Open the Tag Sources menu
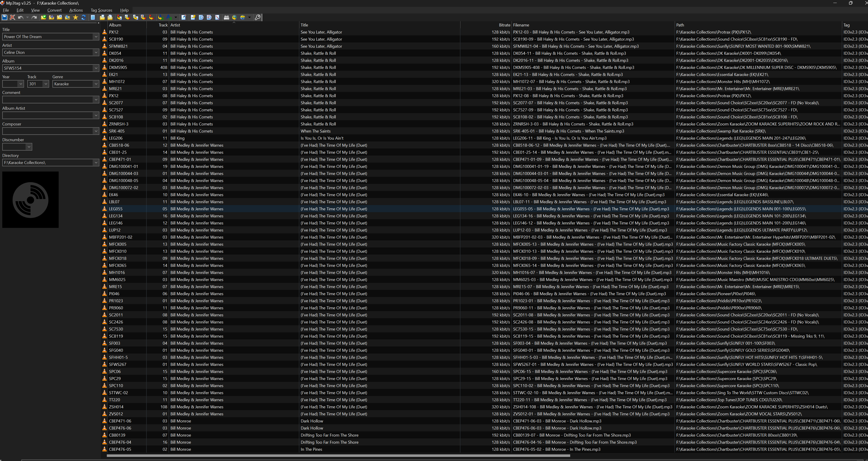The height and width of the screenshot is (461, 868). [101, 10]
